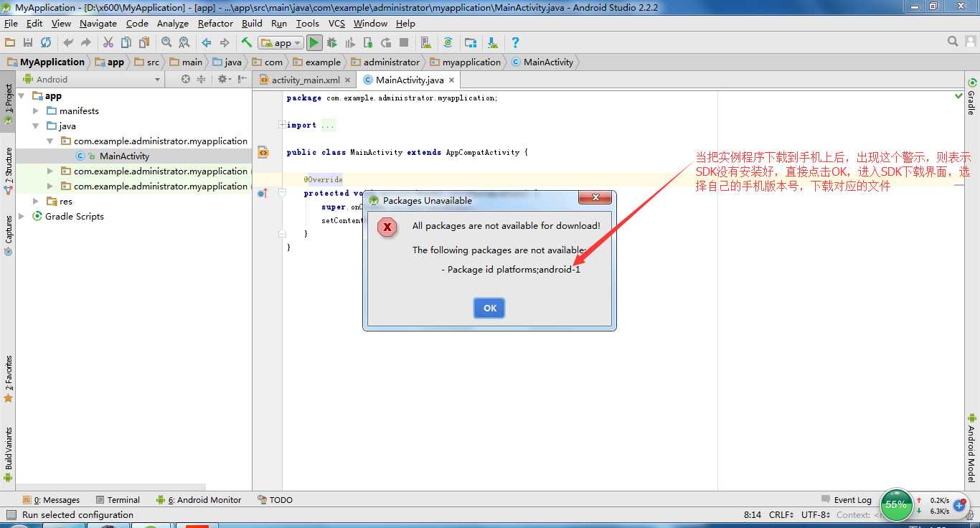Open the Captures side panel
Viewport: 980px width, 528px height.
pos(9,235)
